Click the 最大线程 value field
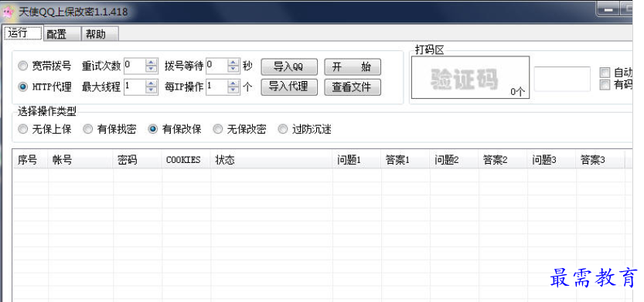 (x=135, y=87)
